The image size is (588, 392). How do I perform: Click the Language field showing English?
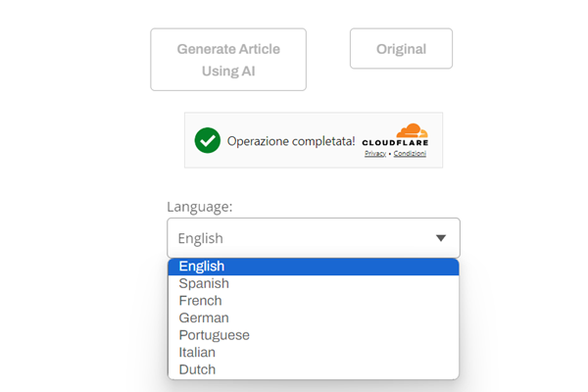tap(294, 238)
